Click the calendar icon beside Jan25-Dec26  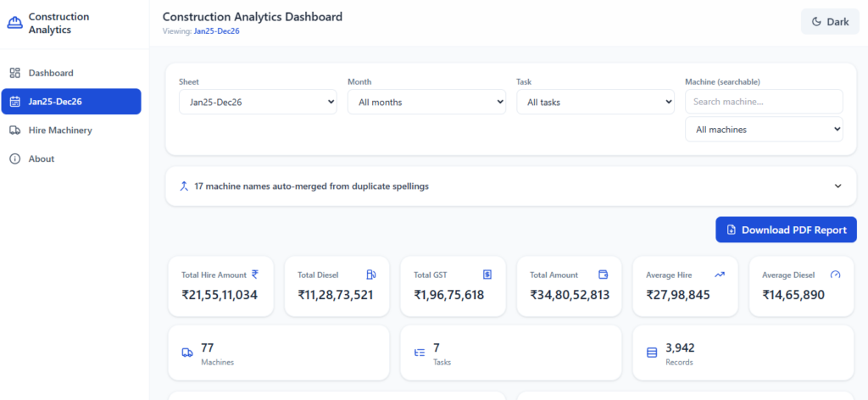tap(15, 102)
